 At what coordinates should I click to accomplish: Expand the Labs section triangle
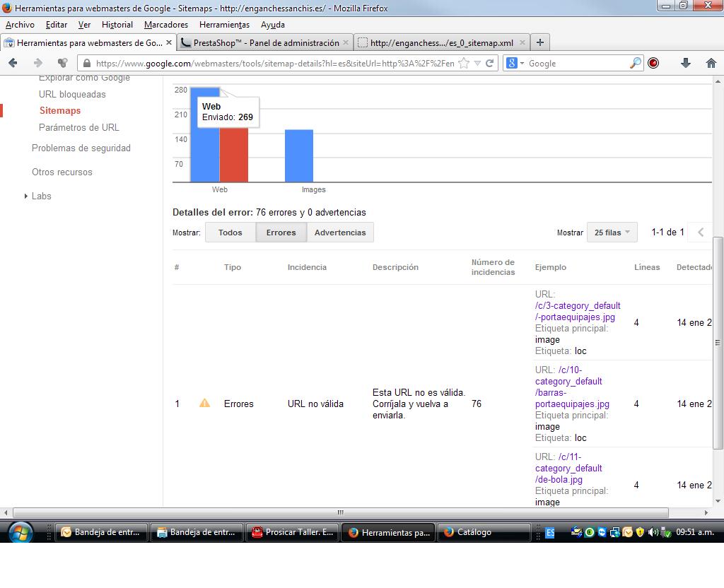point(26,196)
